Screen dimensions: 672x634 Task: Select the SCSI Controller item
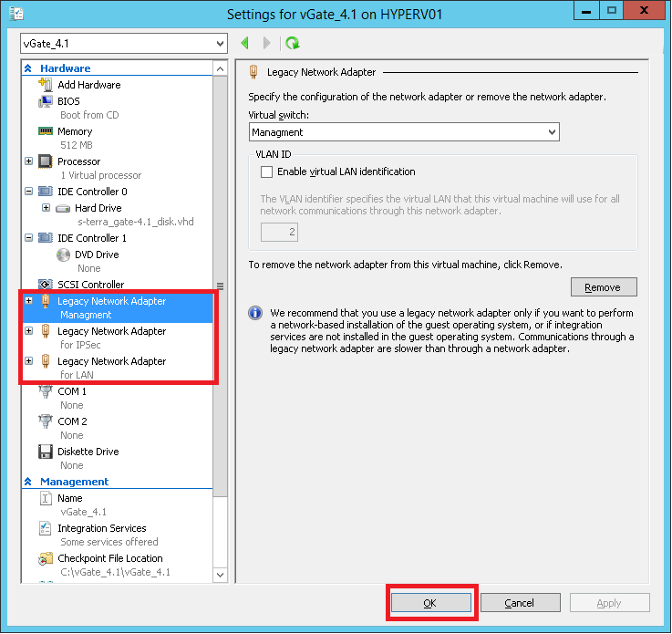[91, 285]
